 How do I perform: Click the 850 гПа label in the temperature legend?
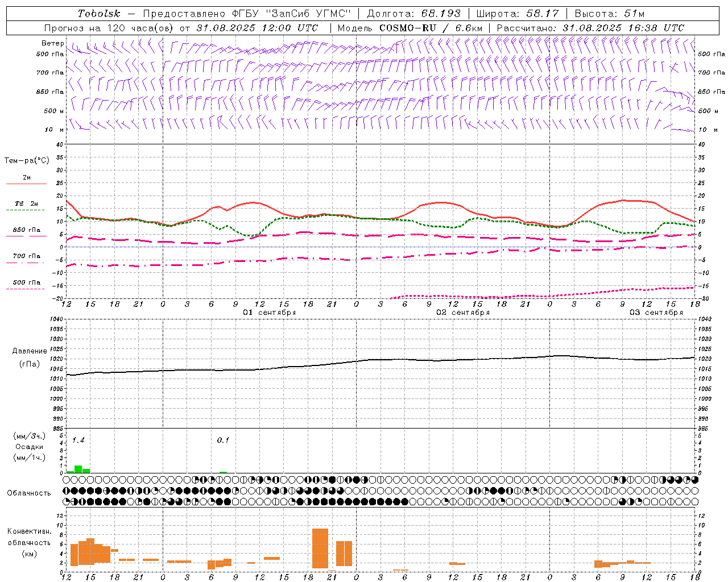point(26,230)
